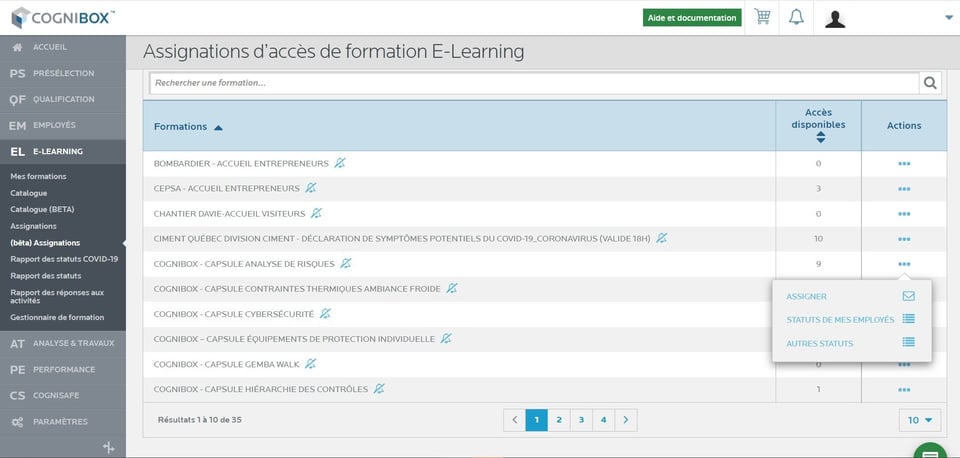Open Qualification sidebar section
Viewport: 960px width, 458px height.
click(63, 99)
